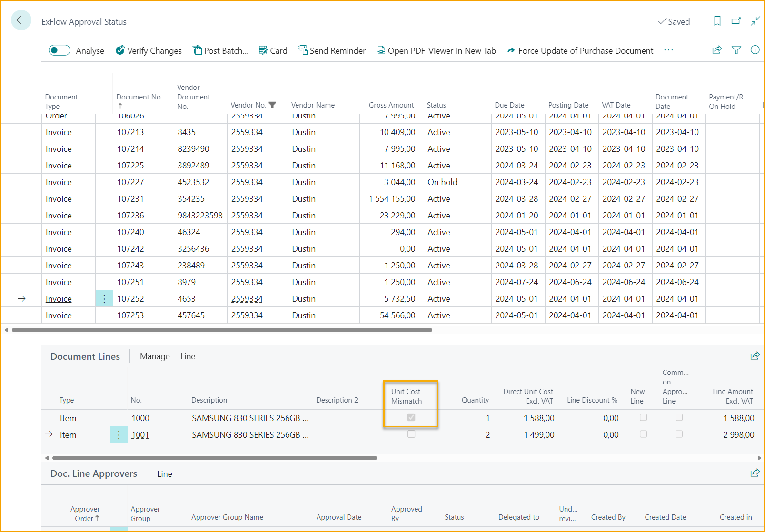This screenshot has width=765, height=532.
Task: Select document number 107253 cell
Action: click(143, 315)
